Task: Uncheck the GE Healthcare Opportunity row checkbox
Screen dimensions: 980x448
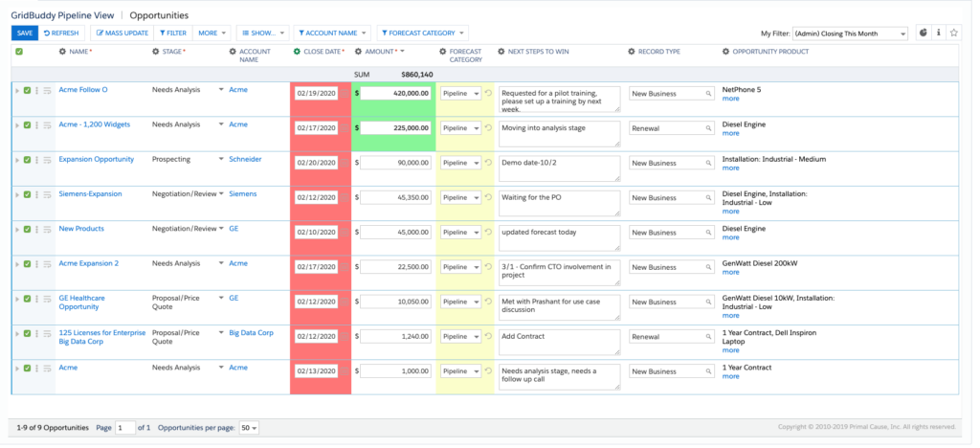Action: pyautogui.click(x=27, y=299)
